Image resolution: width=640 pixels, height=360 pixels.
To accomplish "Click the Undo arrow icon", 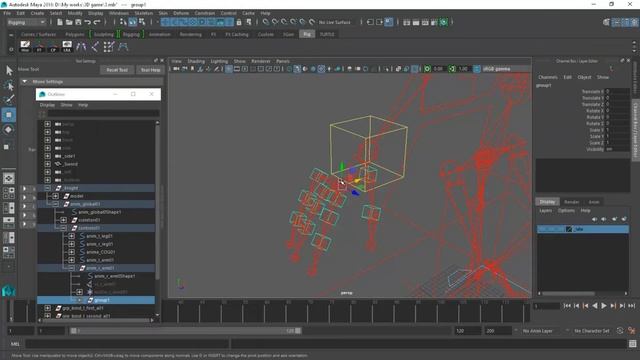I will (x=87, y=22).
